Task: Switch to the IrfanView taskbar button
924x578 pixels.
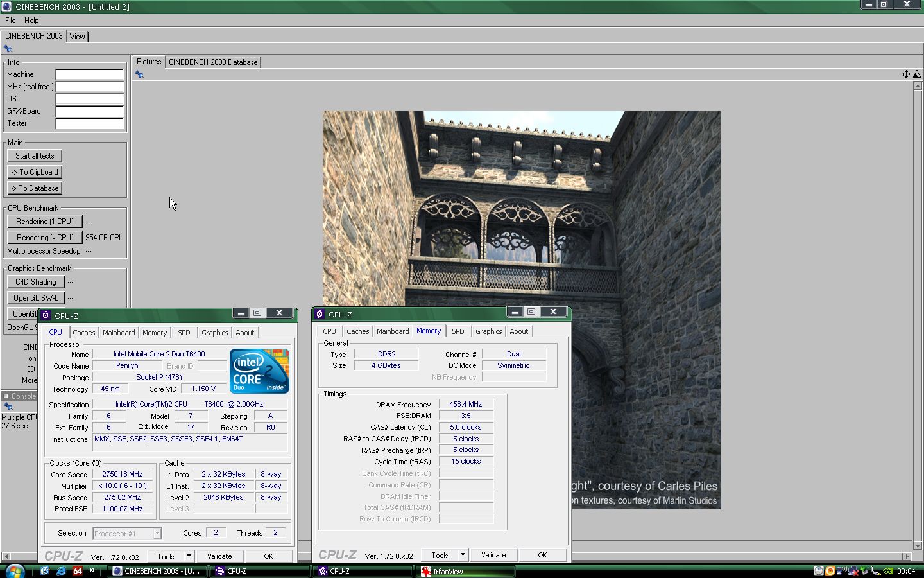Action: pos(466,571)
